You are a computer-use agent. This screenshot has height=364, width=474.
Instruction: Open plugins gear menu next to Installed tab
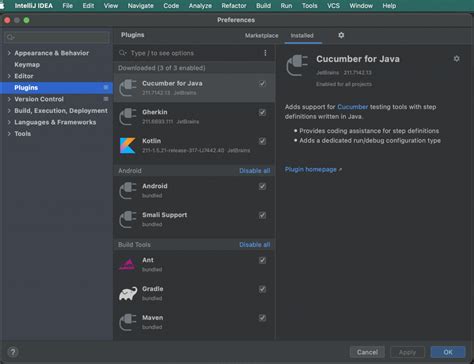tap(341, 35)
